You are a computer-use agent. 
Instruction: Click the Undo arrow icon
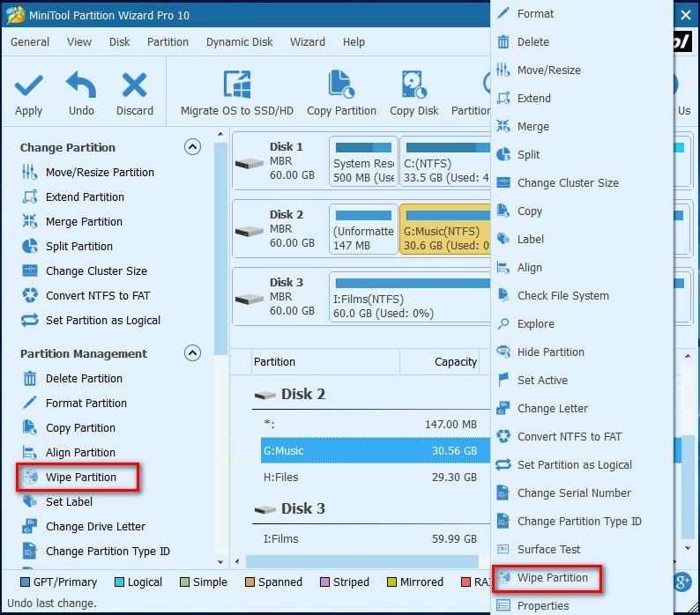[x=81, y=85]
